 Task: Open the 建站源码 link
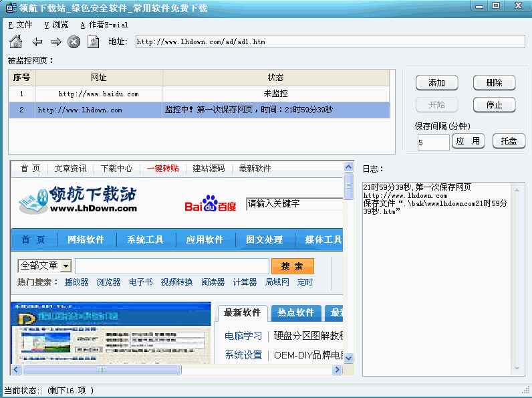209,169
